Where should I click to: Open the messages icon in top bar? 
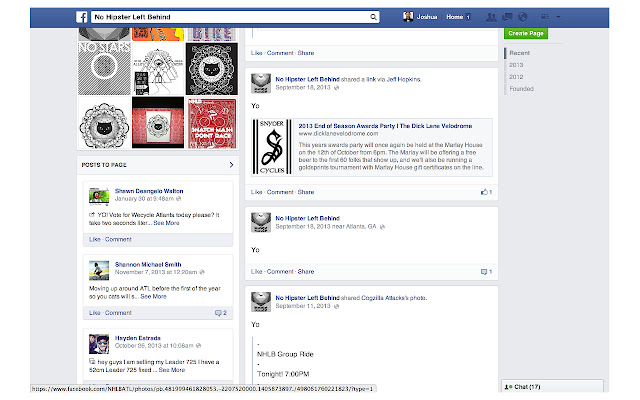507,17
